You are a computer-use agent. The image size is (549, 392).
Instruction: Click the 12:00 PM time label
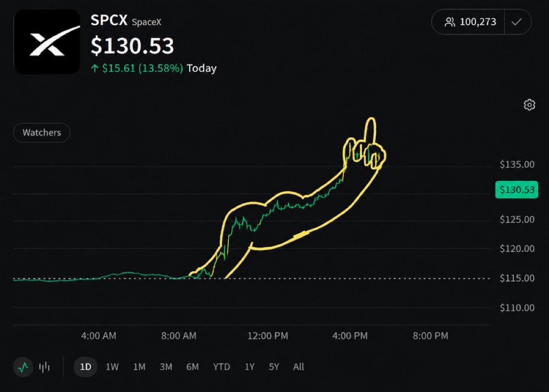point(268,336)
